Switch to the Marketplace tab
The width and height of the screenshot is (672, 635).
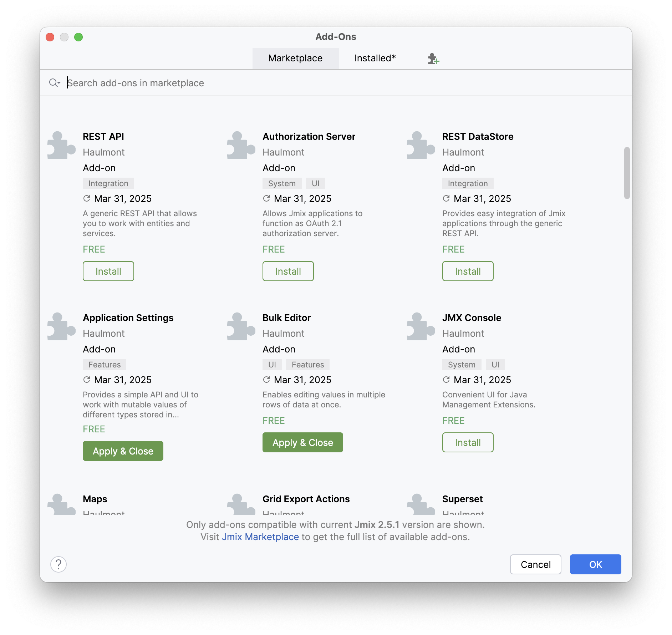coord(295,58)
